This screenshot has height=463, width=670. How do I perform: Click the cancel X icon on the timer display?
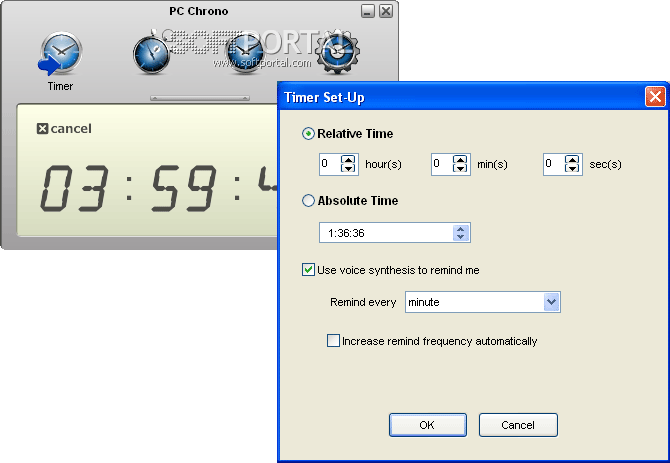click(x=42, y=129)
